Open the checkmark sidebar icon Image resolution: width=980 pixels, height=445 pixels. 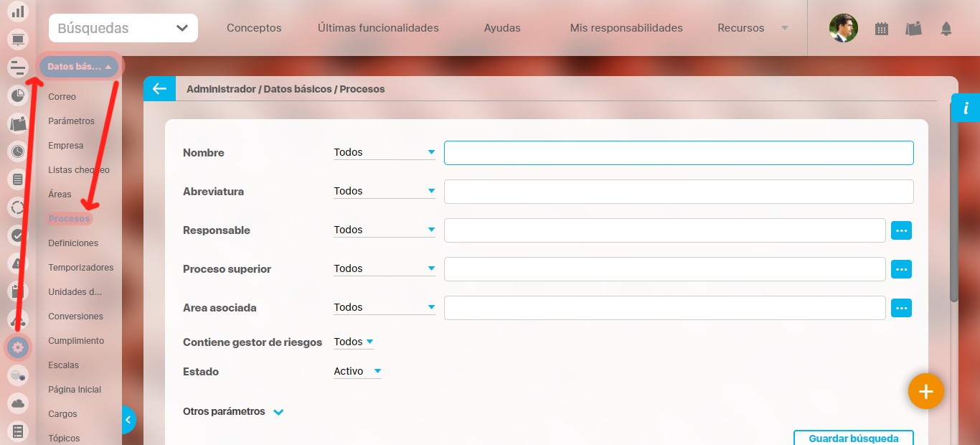click(18, 235)
